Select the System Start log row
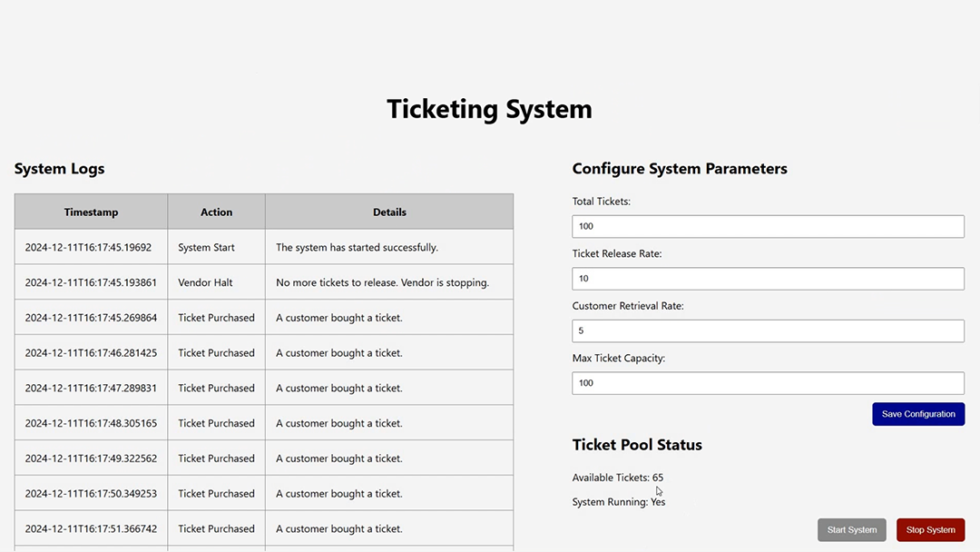This screenshot has height=552, width=980. pos(206,247)
